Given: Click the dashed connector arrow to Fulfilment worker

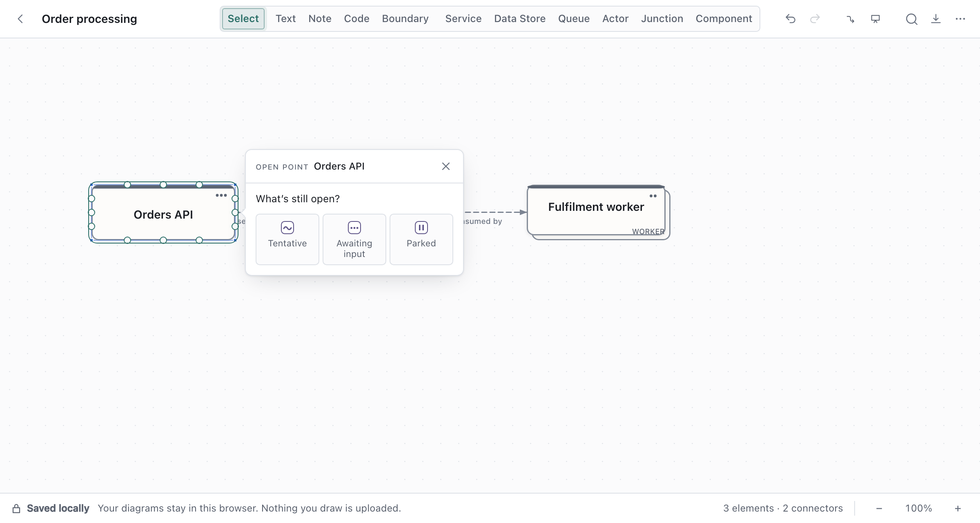Looking at the screenshot, I should point(496,212).
